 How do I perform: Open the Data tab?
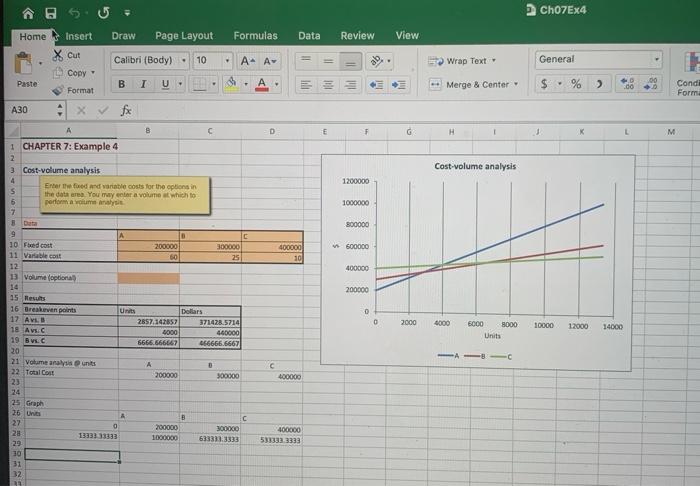[x=309, y=36]
